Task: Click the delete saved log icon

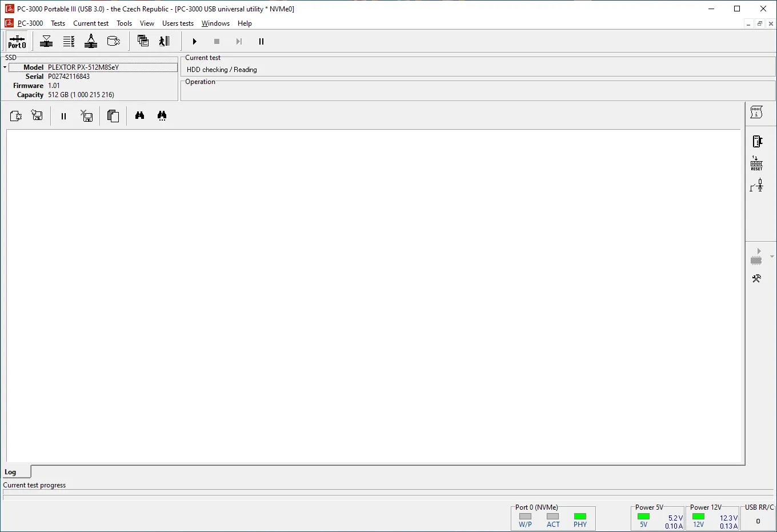Action: pos(86,116)
